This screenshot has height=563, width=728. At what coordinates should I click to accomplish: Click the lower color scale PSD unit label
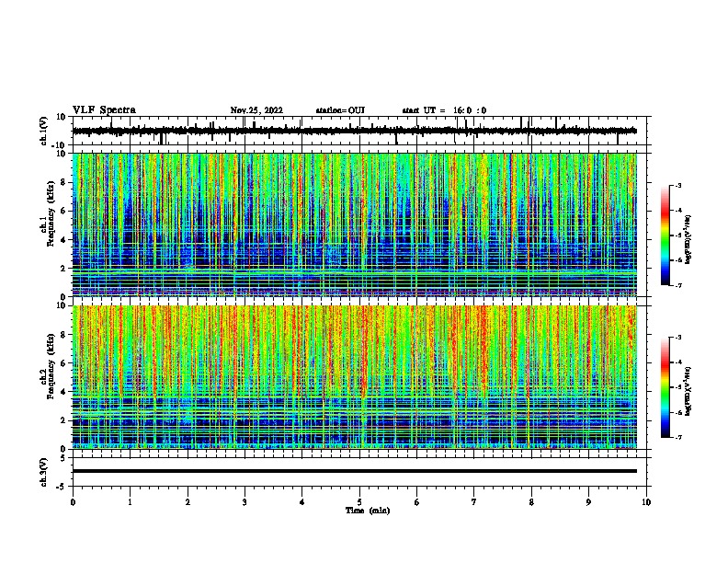tap(688, 391)
